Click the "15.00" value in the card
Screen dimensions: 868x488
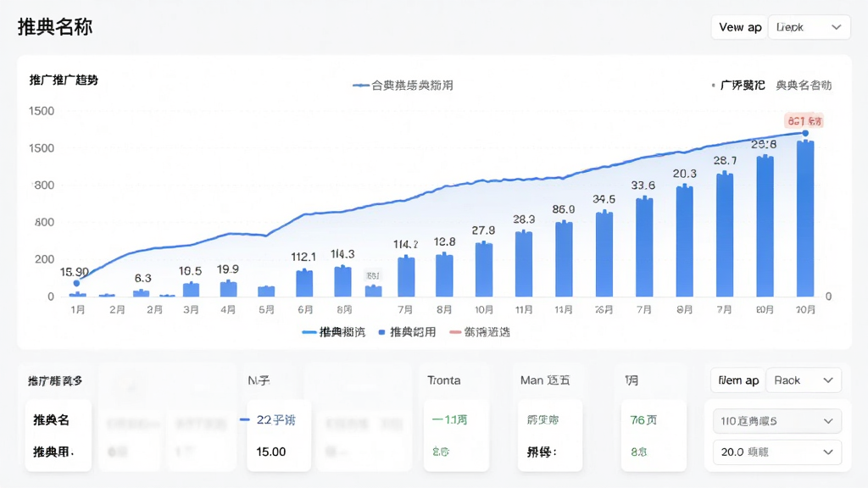point(271,452)
